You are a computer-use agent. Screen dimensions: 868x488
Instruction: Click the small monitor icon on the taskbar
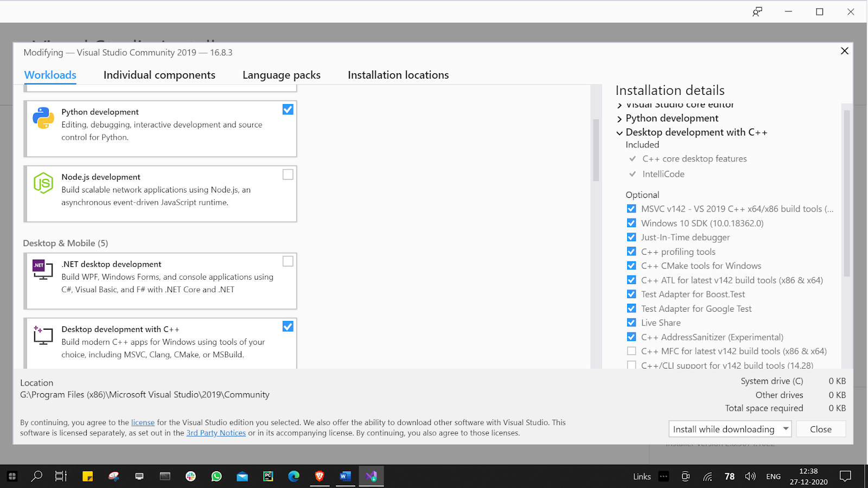pos(139,476)
